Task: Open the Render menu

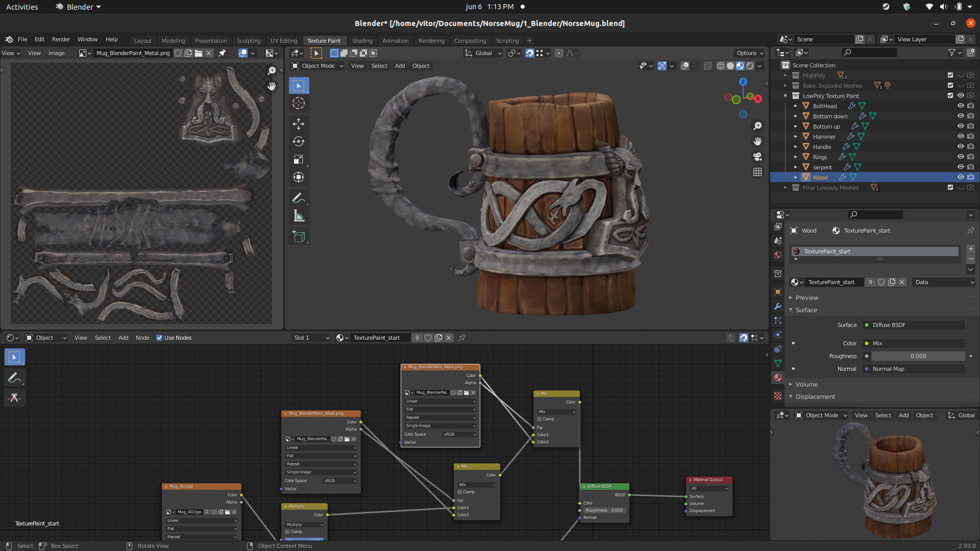Action: click(x=61, y=39)
